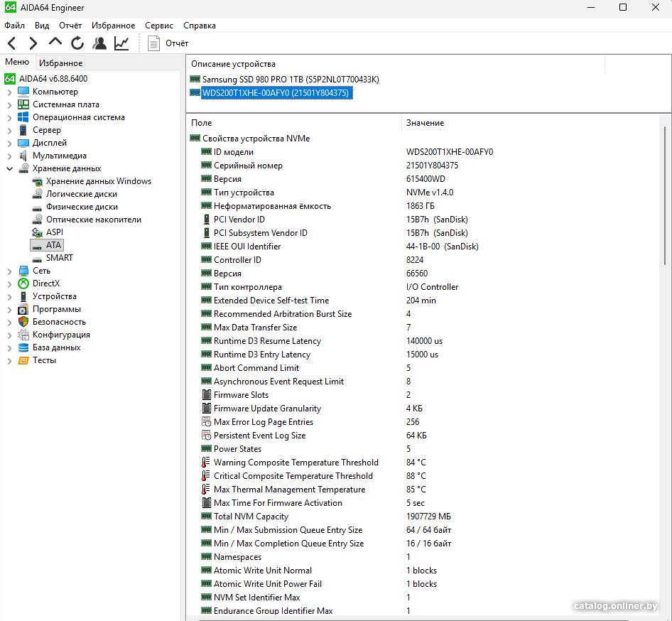This screenshot has height=621, width=672.
Task: Select Физические диски item
Action: point(82,207)
